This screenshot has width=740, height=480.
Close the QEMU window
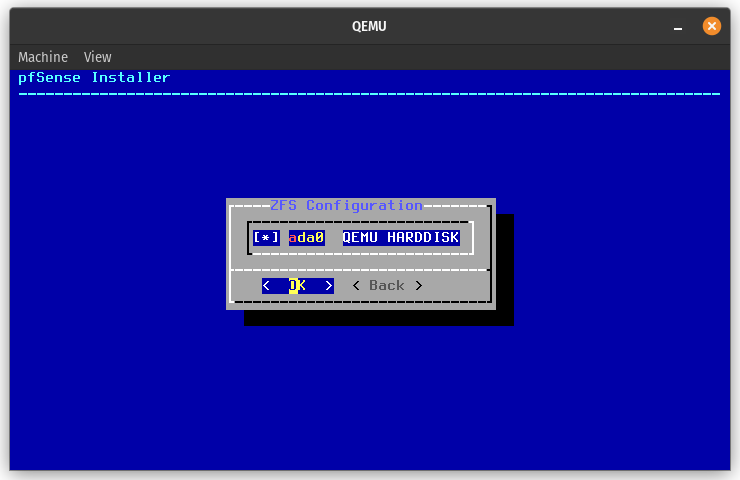(x=711, y=26)
